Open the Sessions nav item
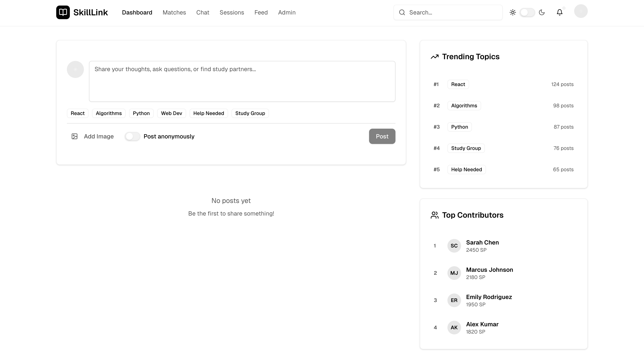Viewport: 644px width, 351px height. (232, 13)
